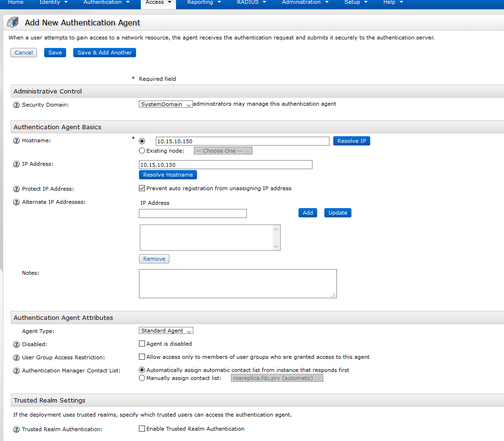Screen dimensions: 504x441
Task: Click help for User Group Access Restriction
Action: point(17,357)
